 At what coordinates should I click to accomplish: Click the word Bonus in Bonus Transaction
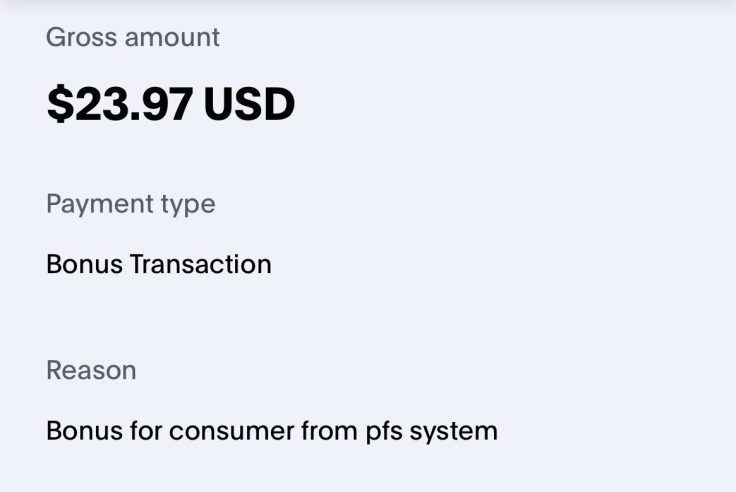click(84, 265)
